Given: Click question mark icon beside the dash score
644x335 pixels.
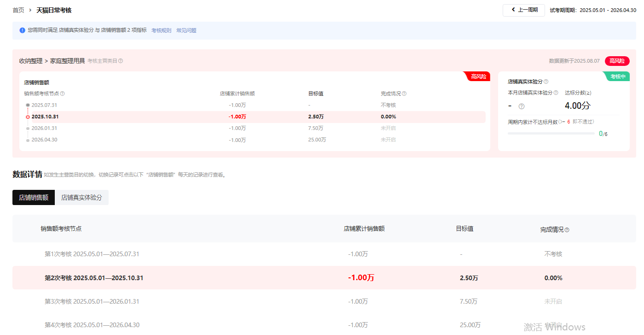Looking at the screenshot, I should point(522,106).
